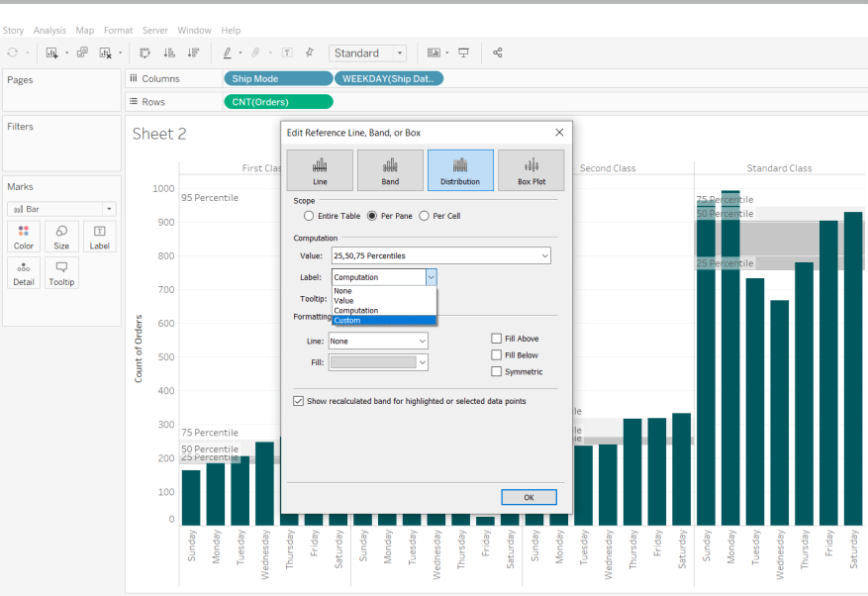
Task: Enable the Fill Below checkbox
Action: click(497, 355)
